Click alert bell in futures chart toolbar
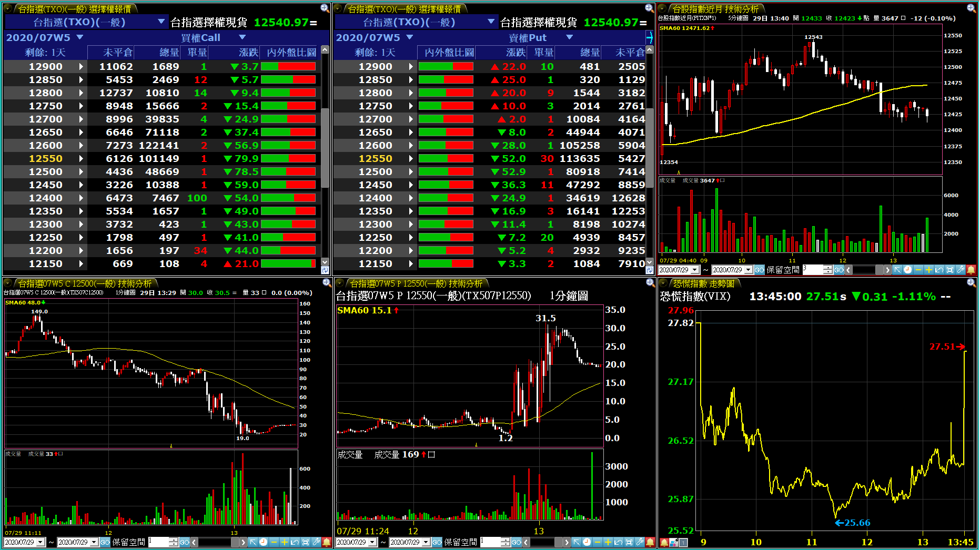The height and width of the screenshot is (550, 980). (x=971, y=270)
